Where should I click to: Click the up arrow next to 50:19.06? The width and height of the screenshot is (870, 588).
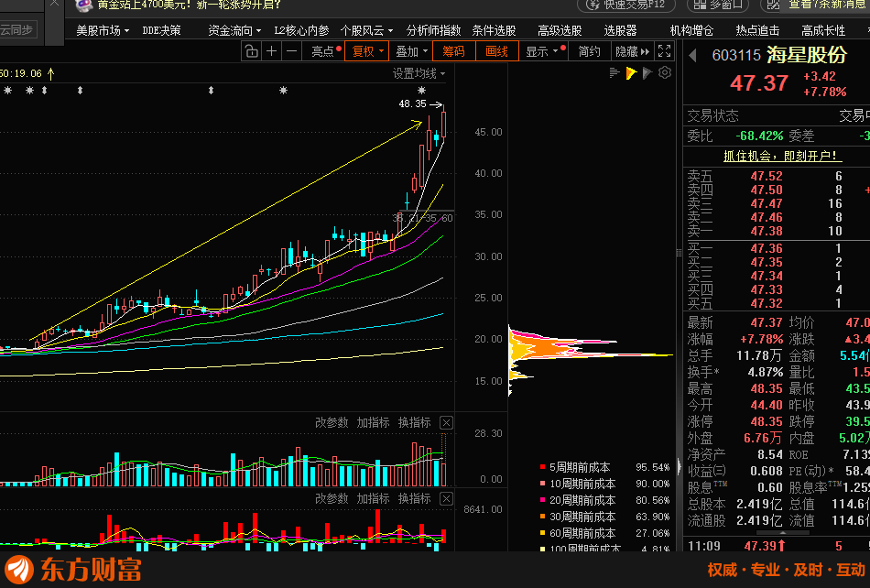coord(51,73)
